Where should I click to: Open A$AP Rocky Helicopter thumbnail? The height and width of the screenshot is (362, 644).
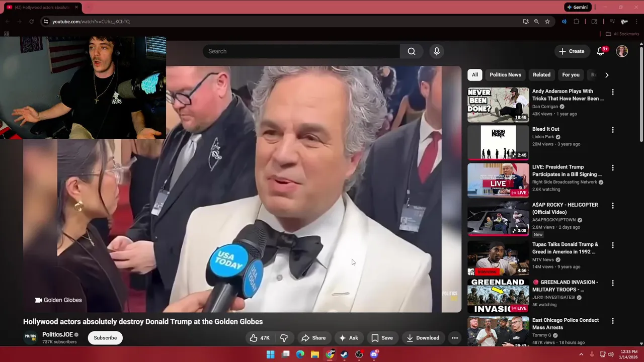point(498,219)
